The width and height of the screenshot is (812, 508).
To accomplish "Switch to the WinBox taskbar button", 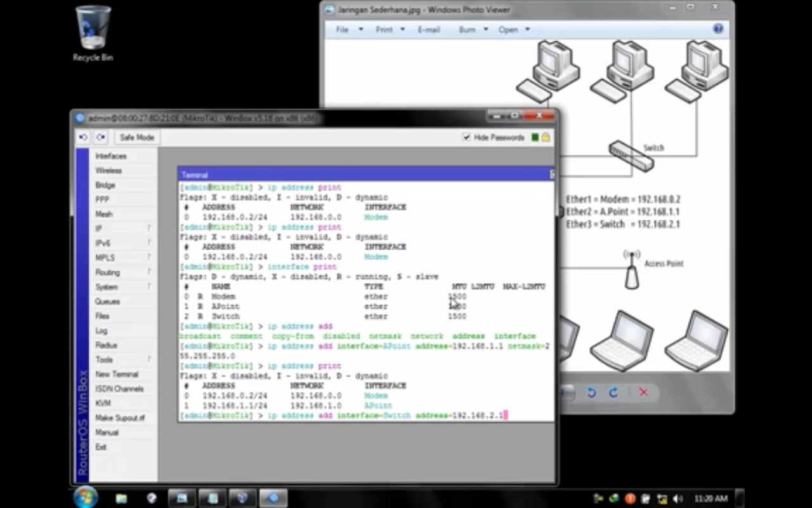I will (273, 498).
